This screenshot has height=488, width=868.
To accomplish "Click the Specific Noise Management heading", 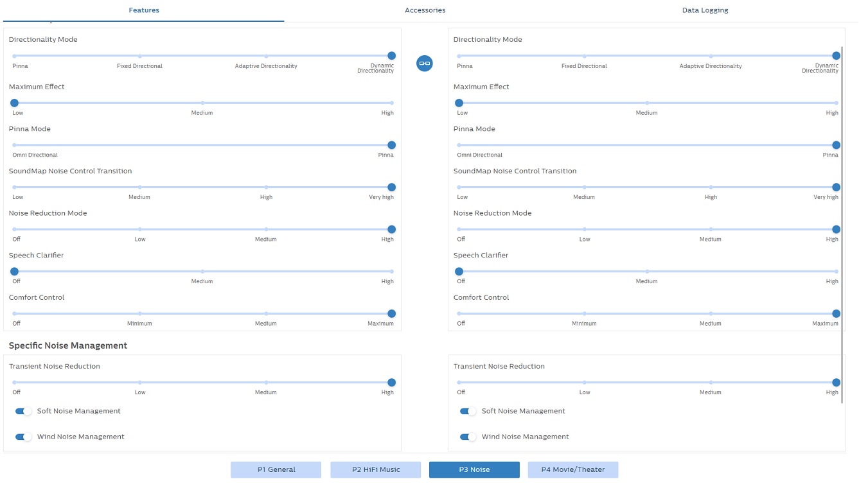I will (68, 345).
